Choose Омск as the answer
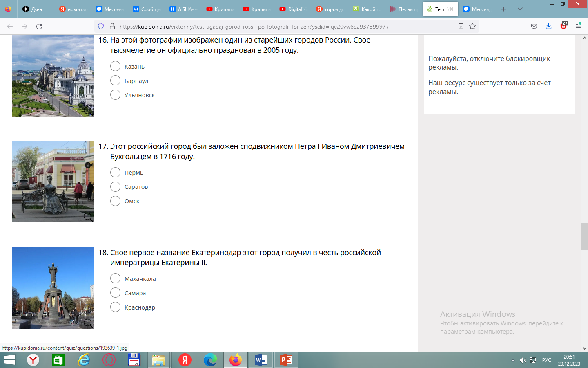Image resolution: width=588 pixels, height=368 pixels. pyautogui.click(x=116, y=201)
